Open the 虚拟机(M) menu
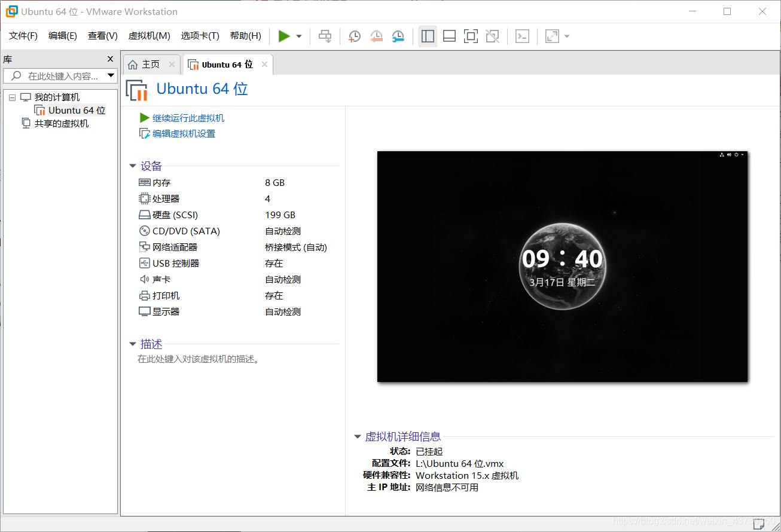 (x=149, y=36)
